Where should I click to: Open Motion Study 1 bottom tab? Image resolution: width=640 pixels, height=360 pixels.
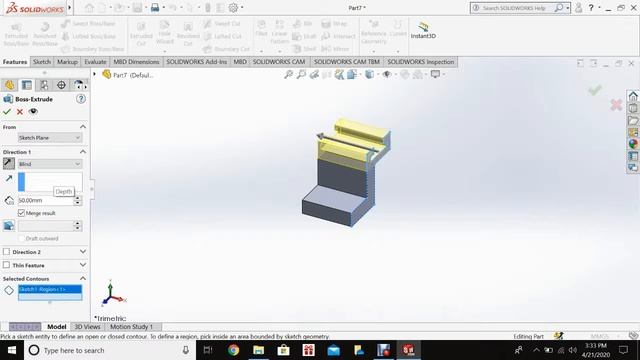point(131,327)
